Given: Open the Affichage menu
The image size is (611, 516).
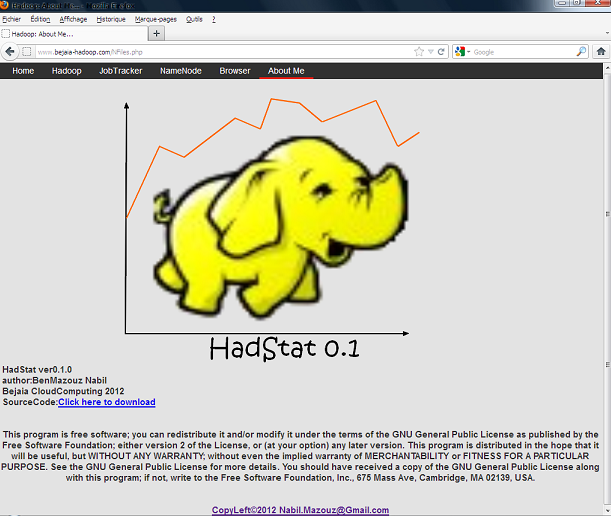Looking at the screenshot, I should pyautogui.click(x=73, y=19).
